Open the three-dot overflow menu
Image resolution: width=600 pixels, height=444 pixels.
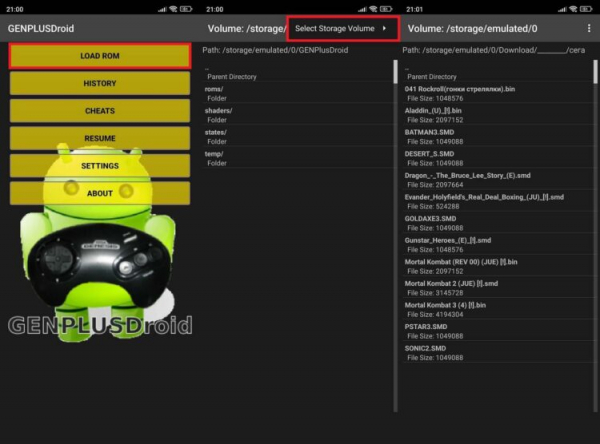coord(589,28)
